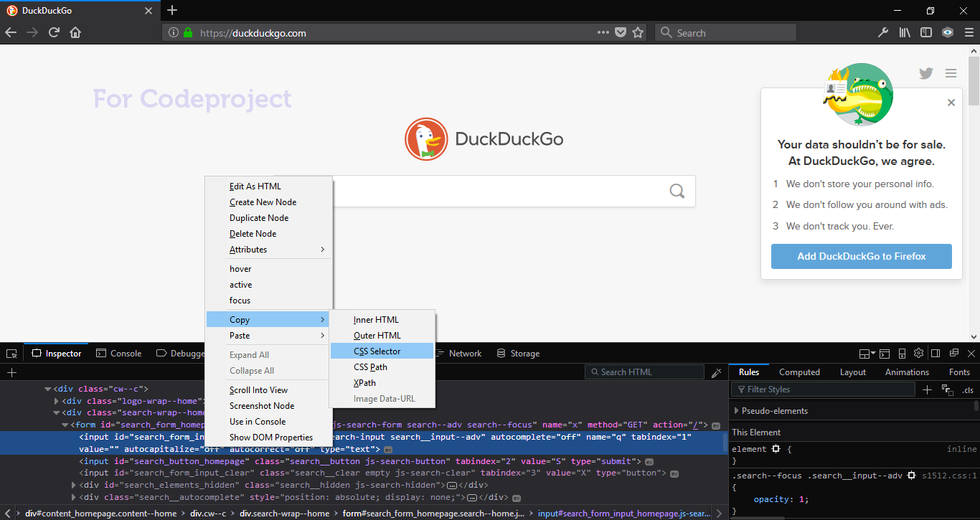Switch to the Computed tab
The image size is (980, 520).
click(799, 372)
